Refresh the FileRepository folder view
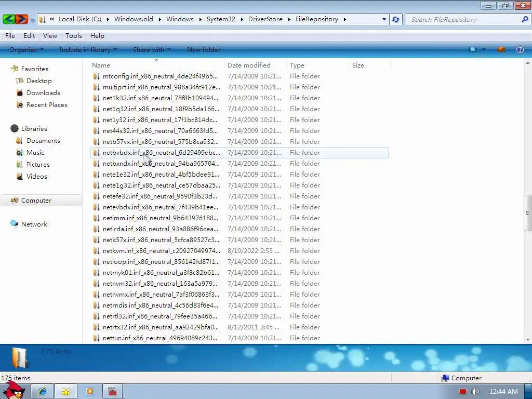Viewport: 532px width, 399px height. [395, 19]
